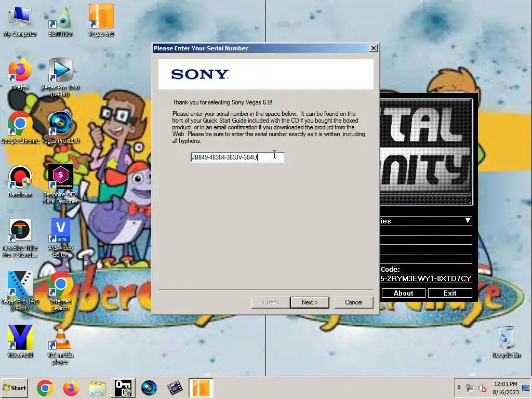Open Vegas Pro 12.0 (64-bit) shortcut
Screen dimensions: 532x399
[x=60, y=77]
